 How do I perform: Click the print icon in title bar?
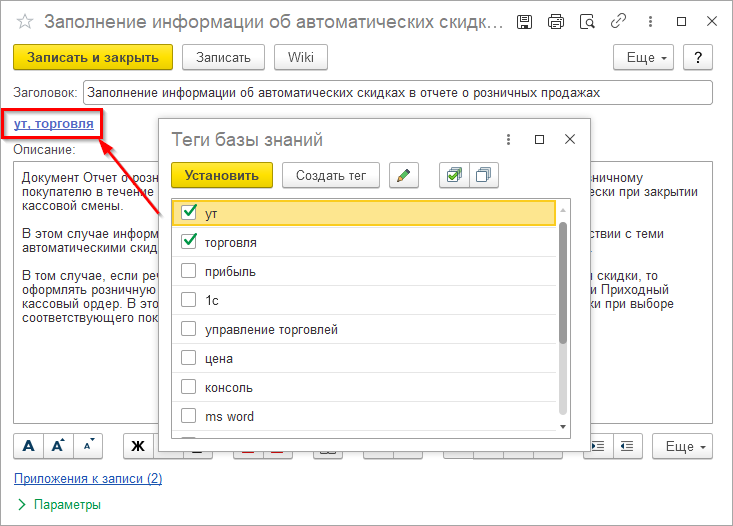pos(556,21)
